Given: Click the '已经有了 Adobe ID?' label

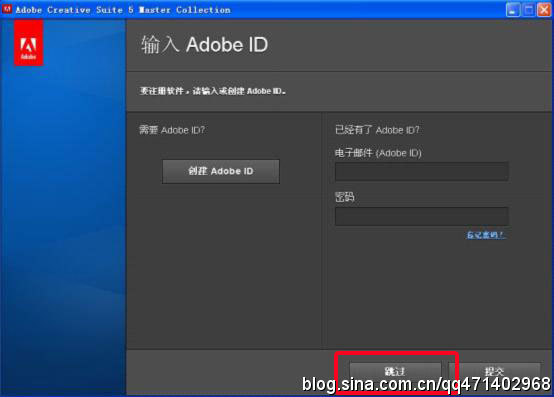Looking at the screenshot, I should click(377, 130).
